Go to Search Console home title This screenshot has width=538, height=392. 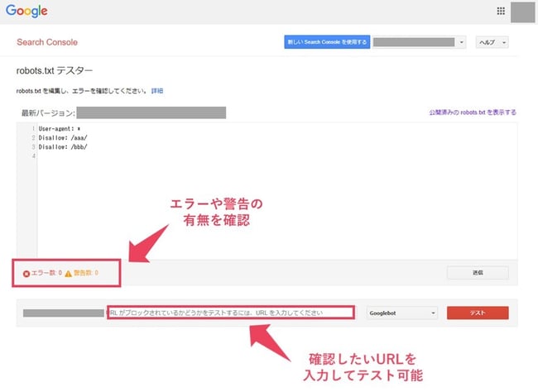click(47, 42)
